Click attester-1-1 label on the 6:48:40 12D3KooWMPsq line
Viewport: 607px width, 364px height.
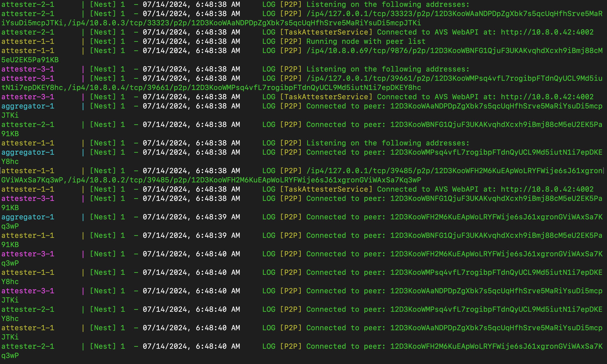[28, 273]
